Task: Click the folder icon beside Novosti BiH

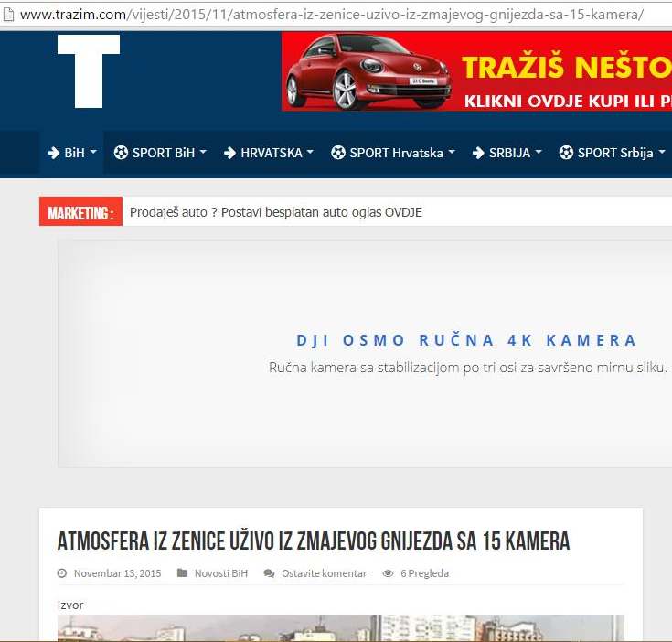Action: tap(183, 573)
